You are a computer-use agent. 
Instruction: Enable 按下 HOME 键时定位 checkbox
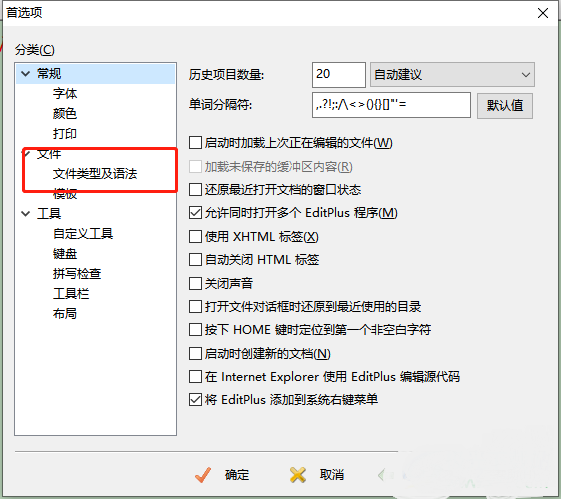click(x=195, y=330)
